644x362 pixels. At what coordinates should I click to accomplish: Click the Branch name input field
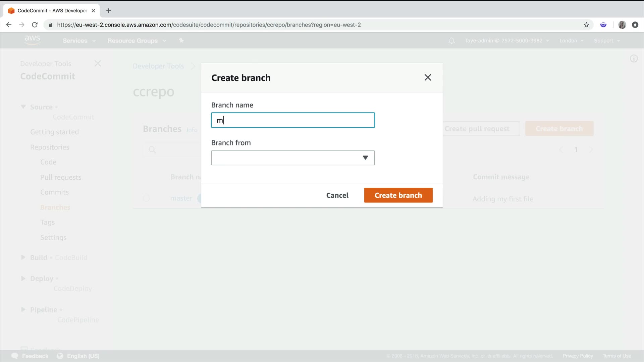coord(292,120)
